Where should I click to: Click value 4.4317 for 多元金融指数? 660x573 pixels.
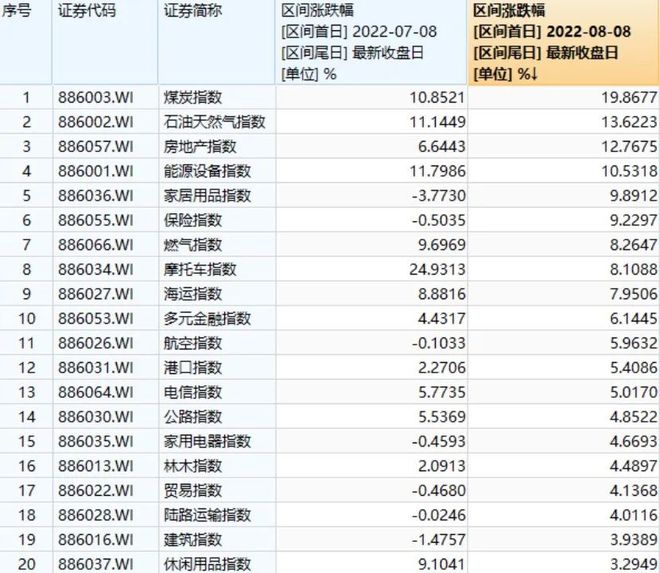click(442, 319)
